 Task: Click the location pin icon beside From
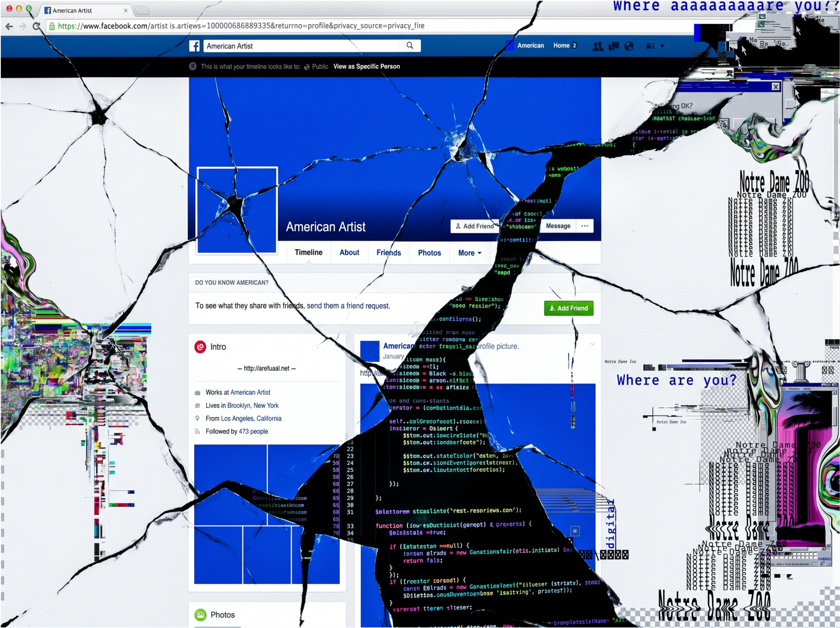pos(198,418)
